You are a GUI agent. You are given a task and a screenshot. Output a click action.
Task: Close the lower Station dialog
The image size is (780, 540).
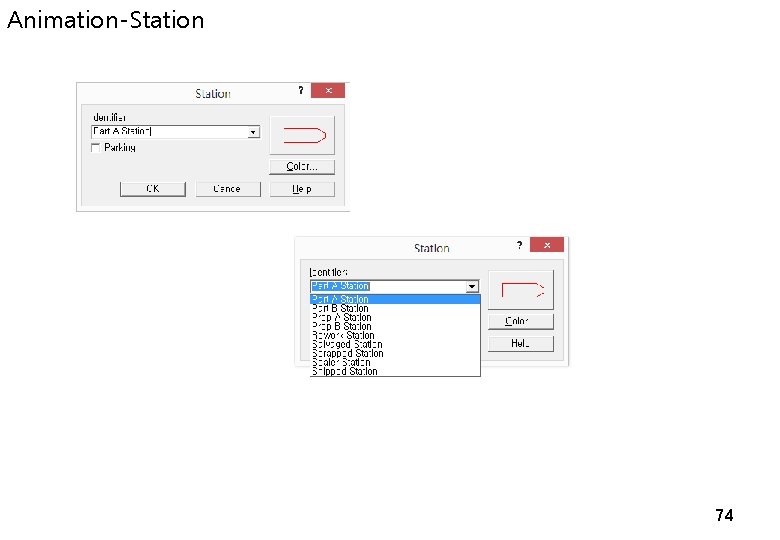tap(547, 245)
